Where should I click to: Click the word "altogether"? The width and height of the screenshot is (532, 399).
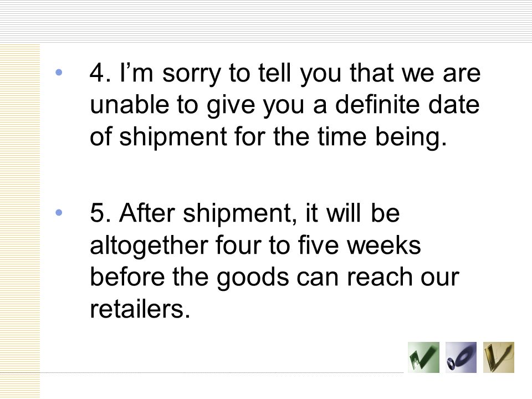149,246
